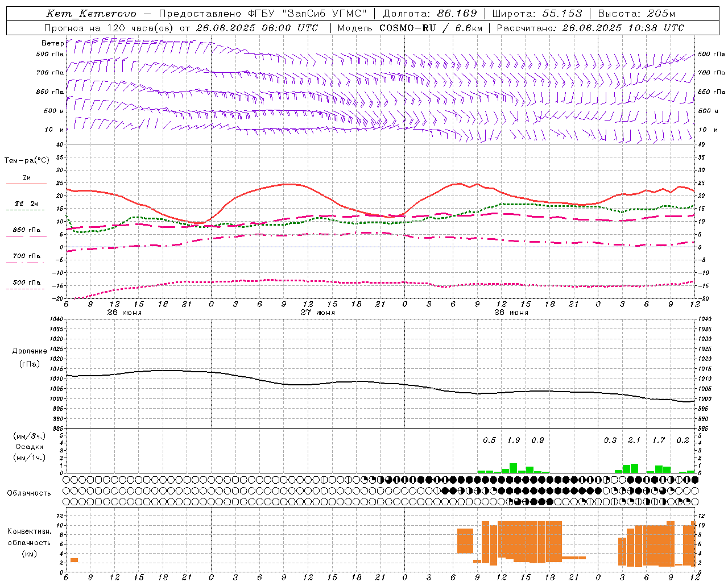Click the 'Давление' pressure panel label
The height and width of the screenshot is (582, 728).
[x=30, y=351]
